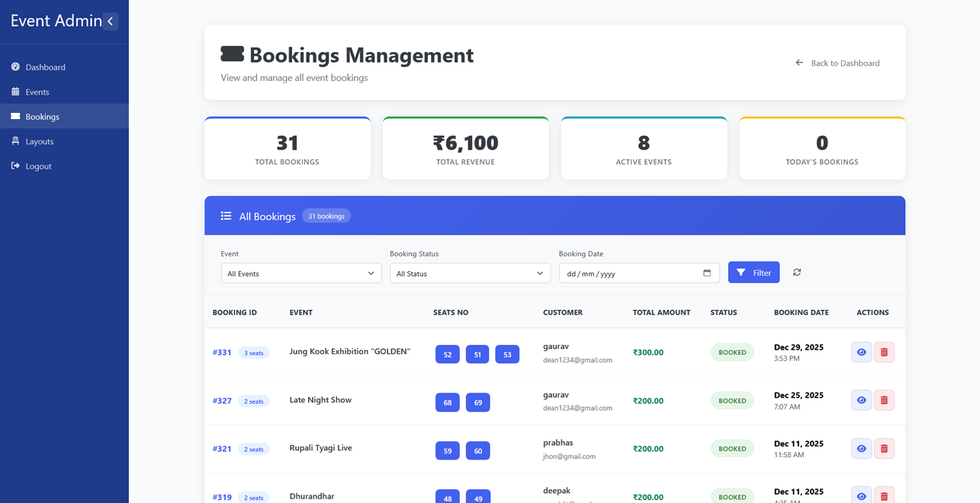The width and height of the screenshot is (980, 503).
Task: Click the Logout icon
Action: [16, 166]
